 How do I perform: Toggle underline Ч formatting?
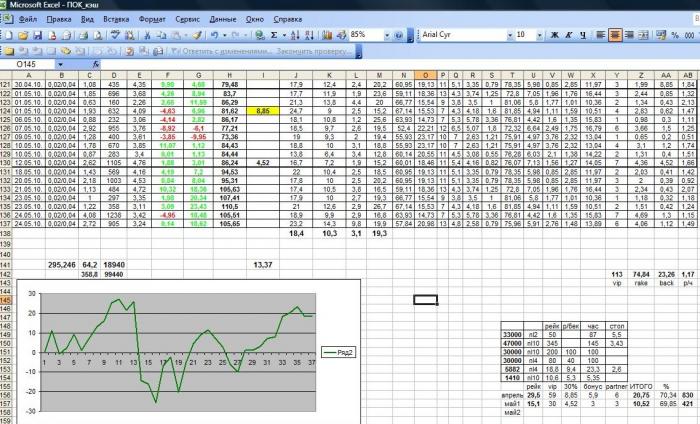(x=583, y=35)
